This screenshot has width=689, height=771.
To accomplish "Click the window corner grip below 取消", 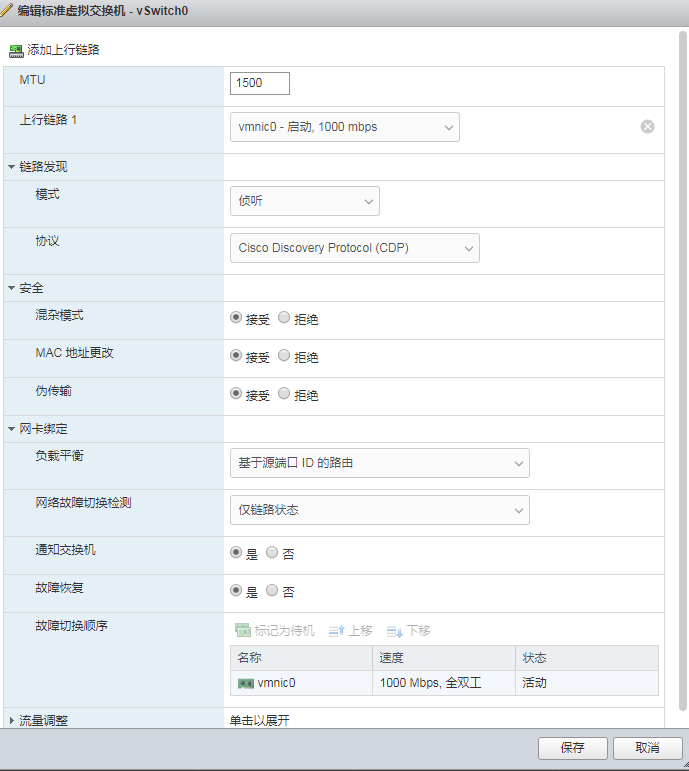I will [685, 766].
